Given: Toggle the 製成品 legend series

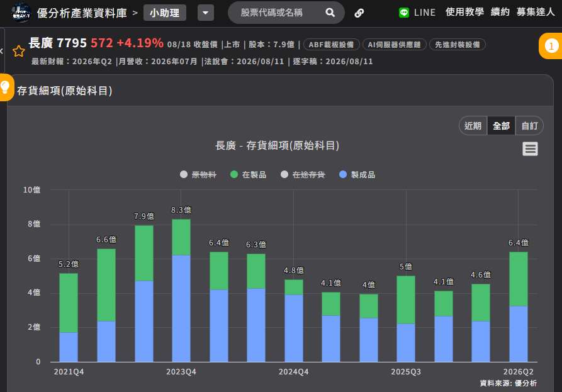Looking at the screenshot, I should click(x=357, y=174).
